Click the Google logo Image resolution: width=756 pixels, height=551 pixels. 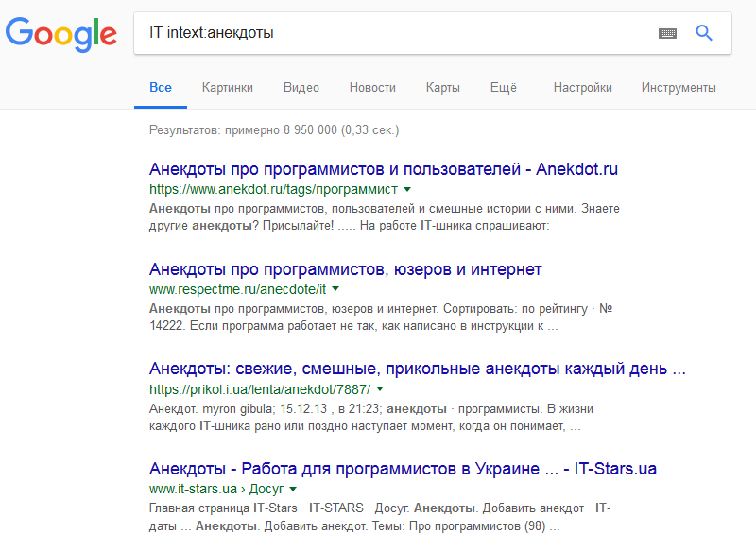[x=61, y=34]
